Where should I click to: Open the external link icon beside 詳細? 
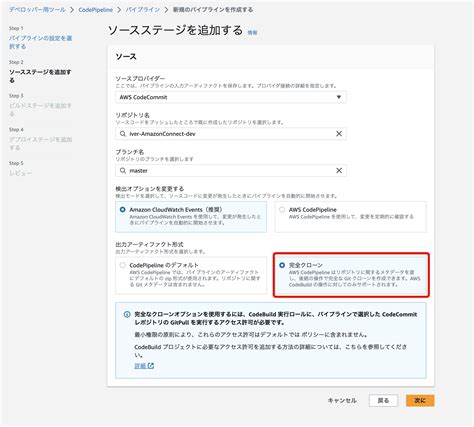tap(151, 366)
